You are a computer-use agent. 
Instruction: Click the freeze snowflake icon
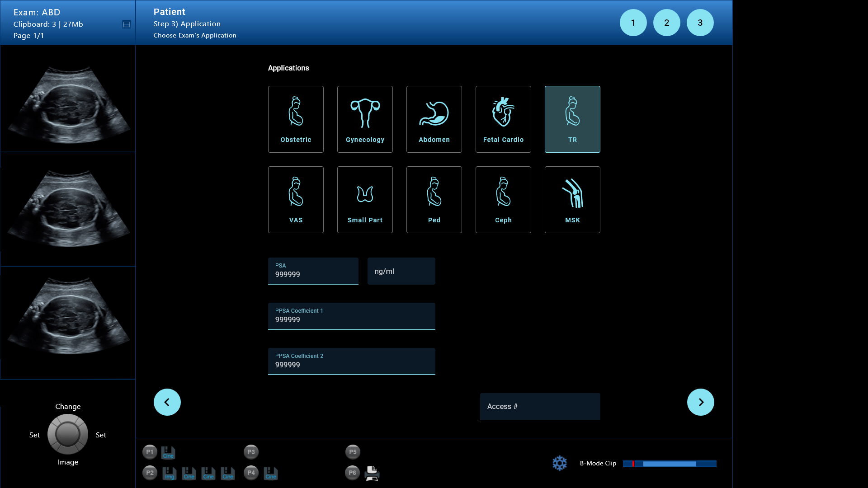pos(559,463)
